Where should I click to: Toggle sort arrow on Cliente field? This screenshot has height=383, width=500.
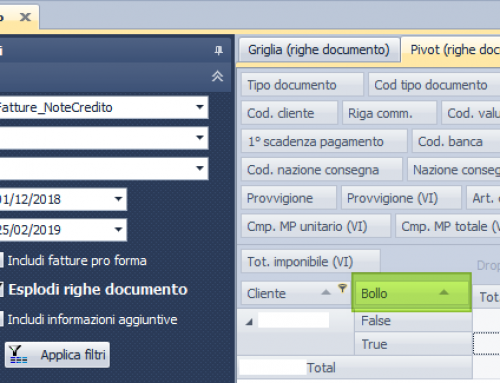pos(326,293)
